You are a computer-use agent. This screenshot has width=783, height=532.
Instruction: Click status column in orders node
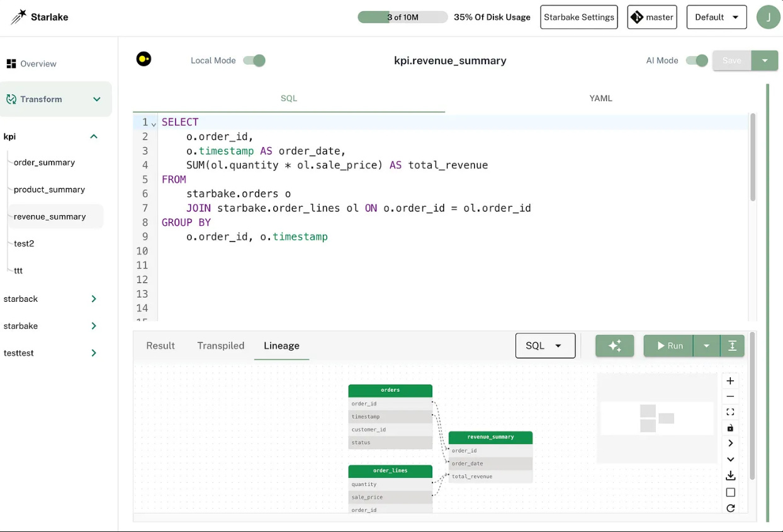pos(390,443)
